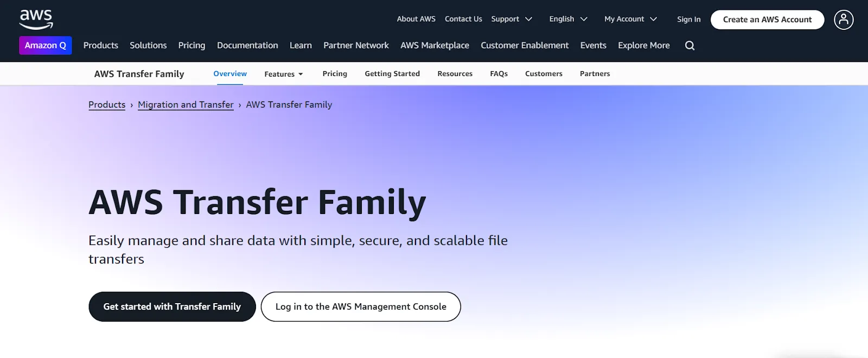The image size is (868, 358).
Task: Switch to the Customers tab
Action: click(544, 74)
